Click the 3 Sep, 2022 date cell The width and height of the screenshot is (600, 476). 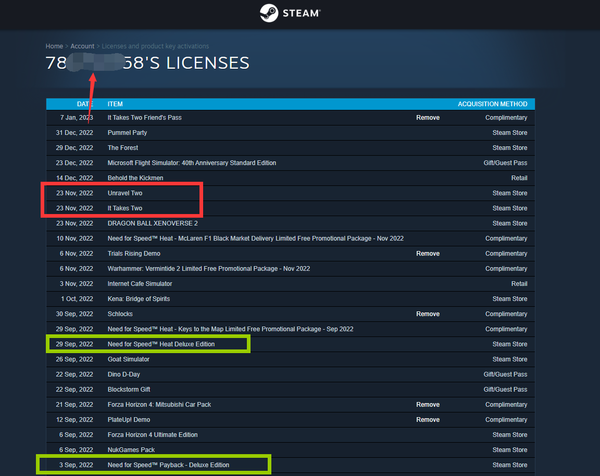(76, 465)
